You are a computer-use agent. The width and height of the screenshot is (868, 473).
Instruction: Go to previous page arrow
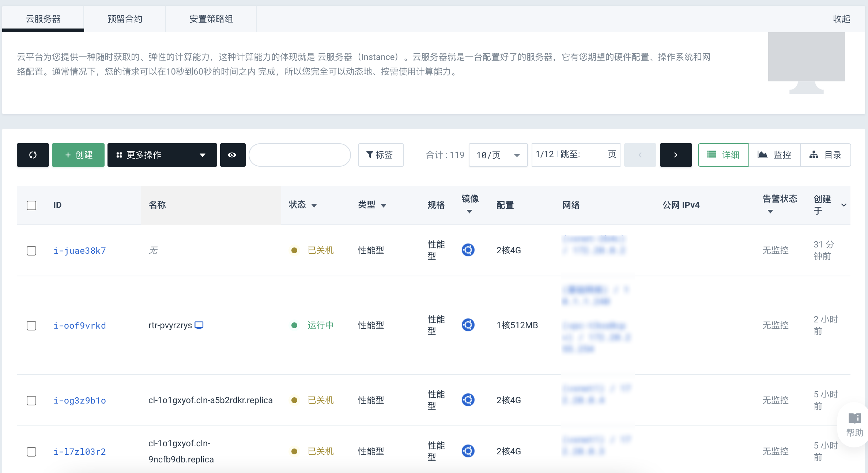click(x=640, y=155)
